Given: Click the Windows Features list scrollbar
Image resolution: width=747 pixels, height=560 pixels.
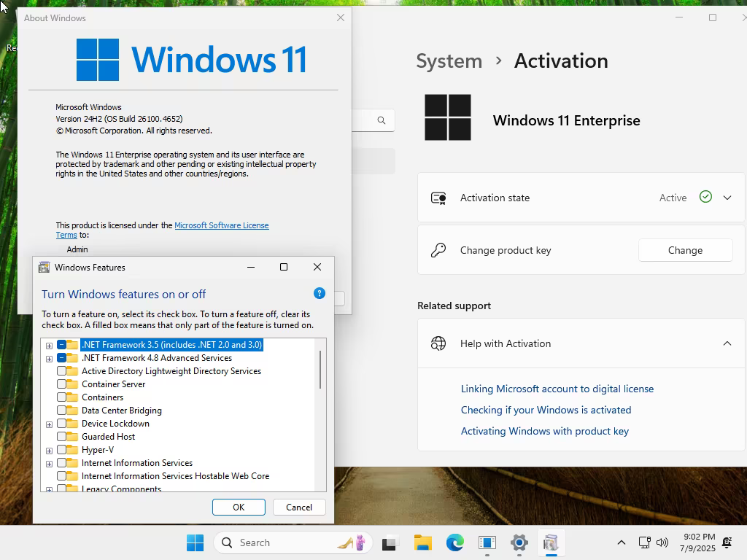Looking at the screenshot, I should [320, 370].
